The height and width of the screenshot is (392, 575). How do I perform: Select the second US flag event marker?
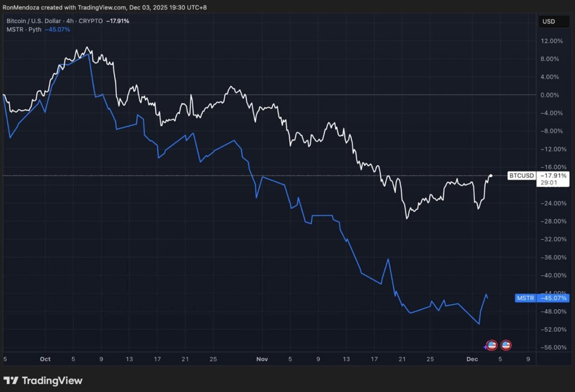pyautogui.click(x=506, y=345)
